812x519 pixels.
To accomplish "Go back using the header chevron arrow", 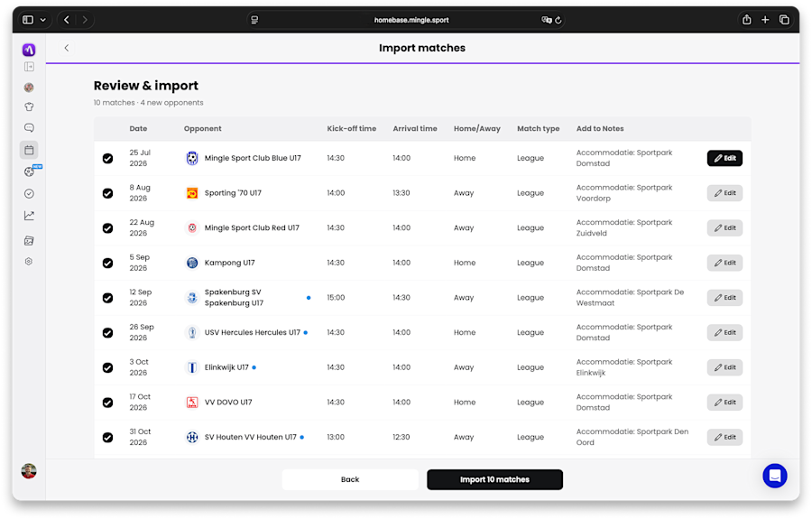I will (67, 48).
